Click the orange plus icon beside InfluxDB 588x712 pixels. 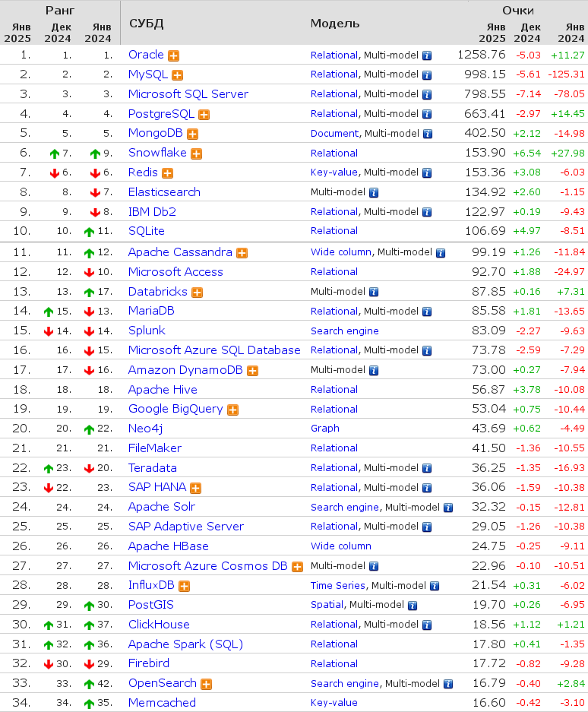(x=184, y=586)
